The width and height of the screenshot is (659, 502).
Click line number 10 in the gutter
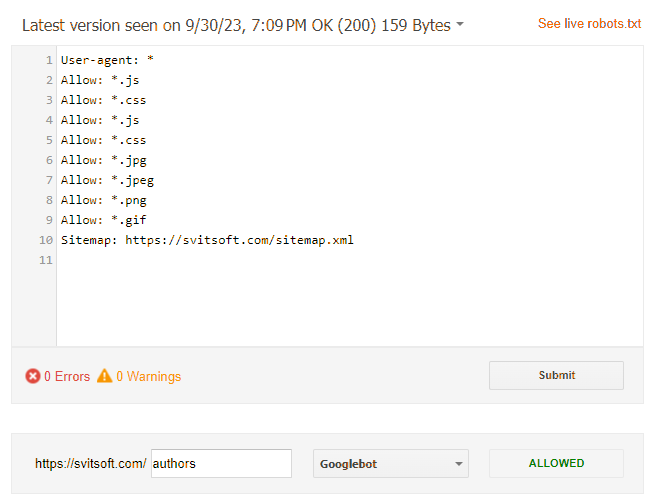pyautogui.click(x=46, y=240)
